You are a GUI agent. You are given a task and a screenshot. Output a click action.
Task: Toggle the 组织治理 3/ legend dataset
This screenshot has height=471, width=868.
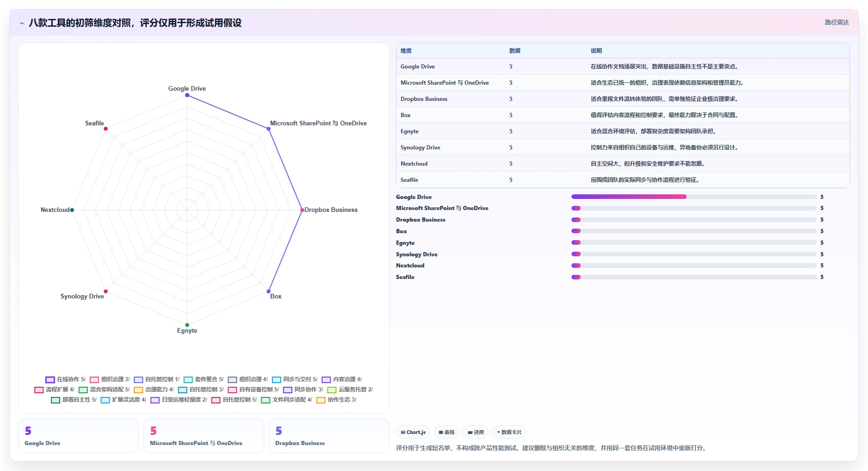pos(110,379)
